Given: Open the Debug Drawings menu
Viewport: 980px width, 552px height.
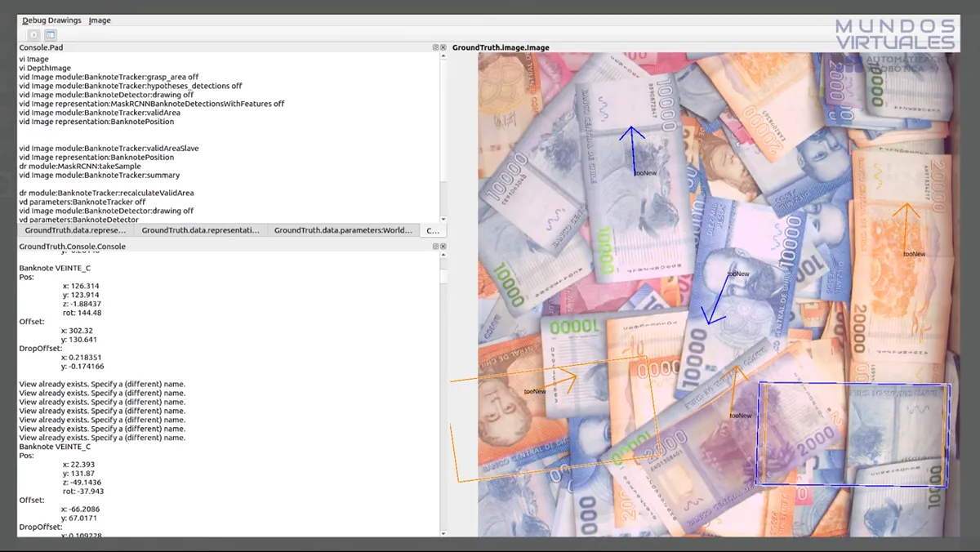Looking at the screenshot, I should click(x=52, y=20).
